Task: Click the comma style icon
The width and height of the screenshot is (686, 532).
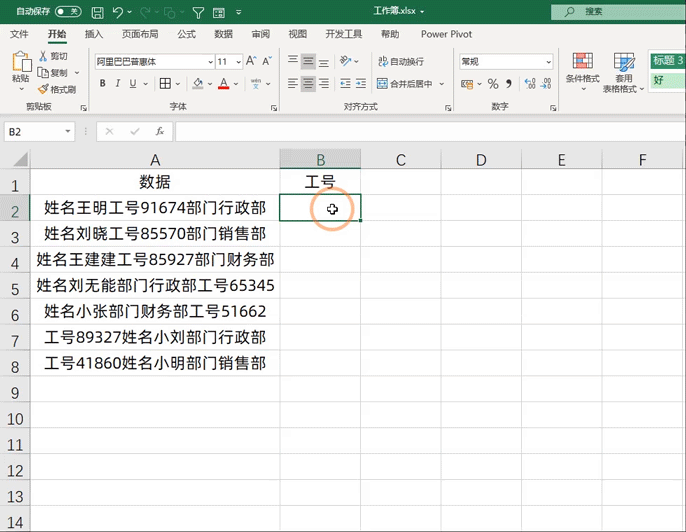Action: [x=509, y=83]
